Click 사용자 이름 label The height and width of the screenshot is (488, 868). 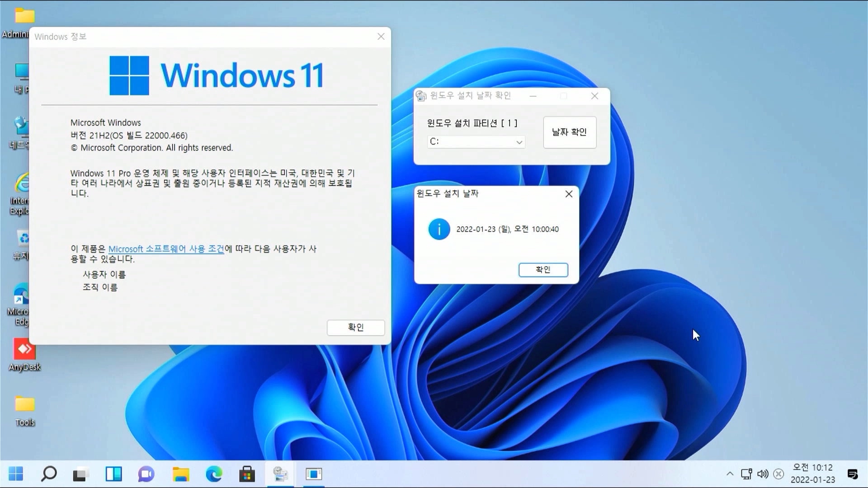(104, 274)
